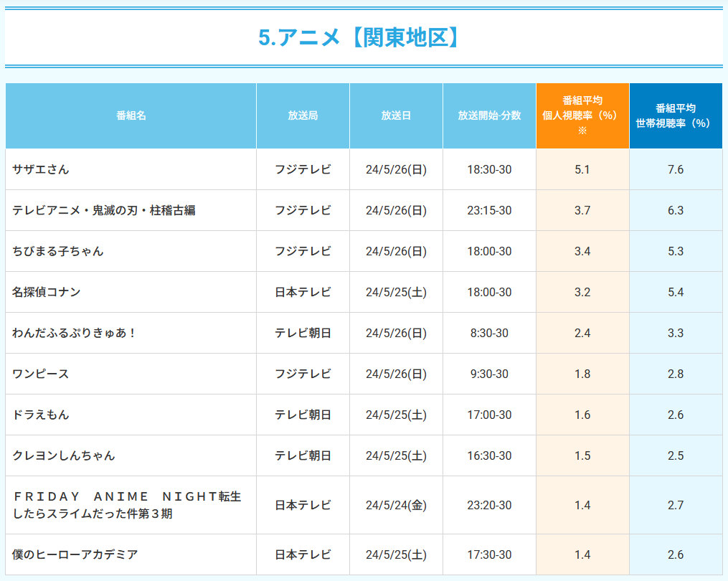Click the orange 個人視聴率 column header

(x=582, y=115)
